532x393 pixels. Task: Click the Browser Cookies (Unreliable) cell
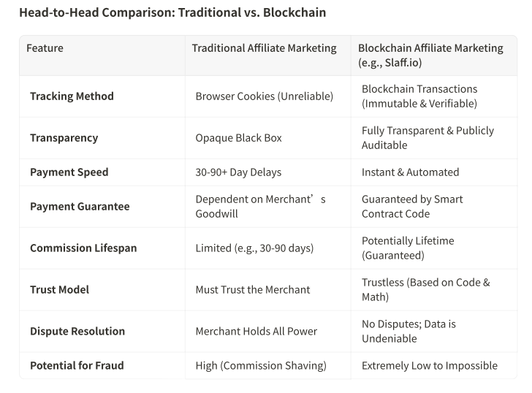click(264, 96)
